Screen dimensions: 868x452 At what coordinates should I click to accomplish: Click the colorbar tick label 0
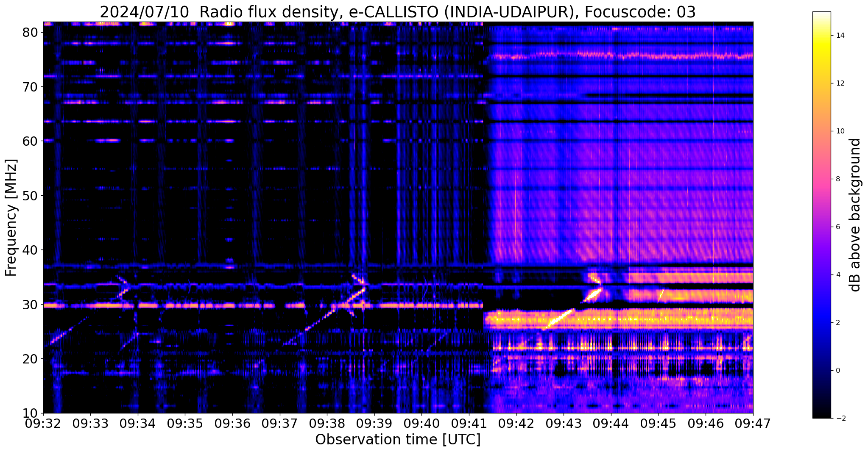pos(837,371)
